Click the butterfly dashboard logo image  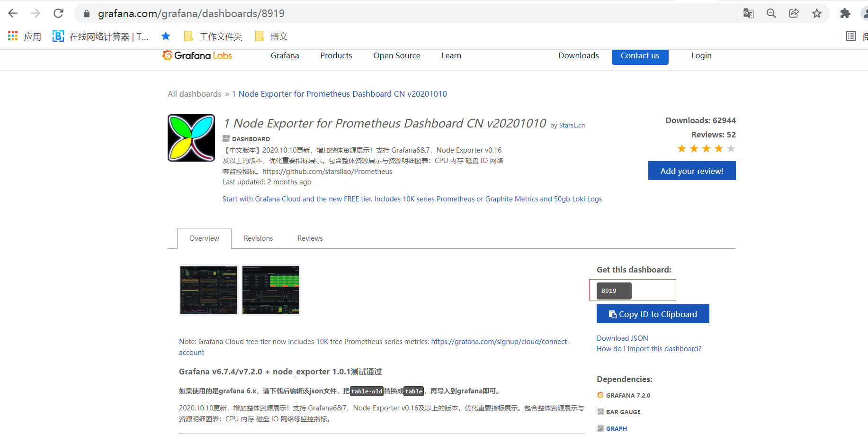(x=191, y=138)
